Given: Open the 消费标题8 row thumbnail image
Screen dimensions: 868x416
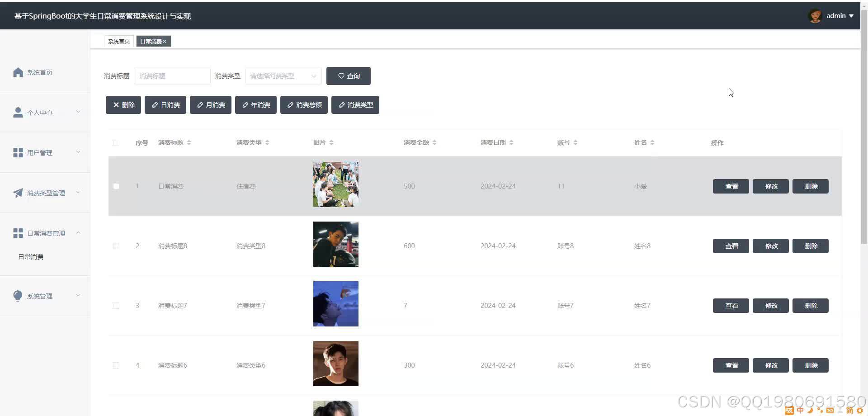Looking at the screenshot, I should [336, 244].
